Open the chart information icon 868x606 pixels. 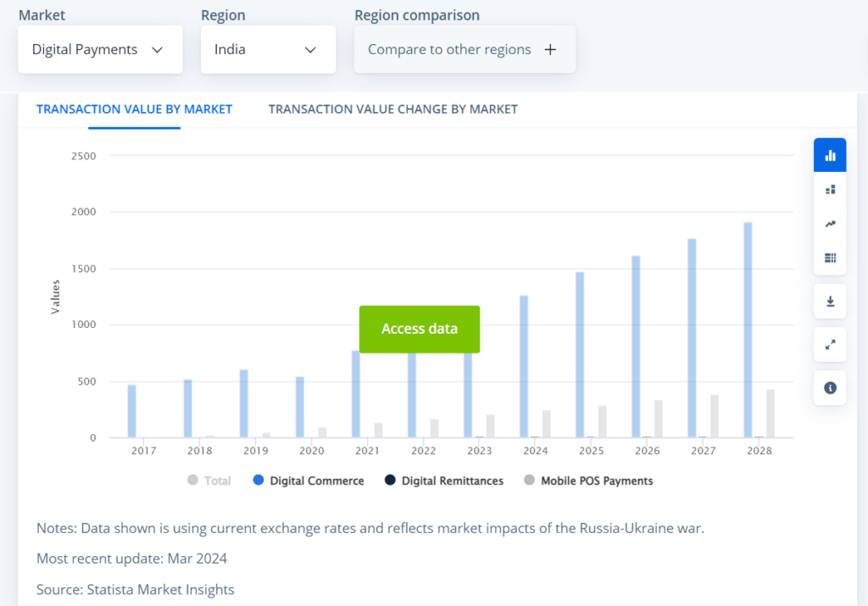click(830, 388)
